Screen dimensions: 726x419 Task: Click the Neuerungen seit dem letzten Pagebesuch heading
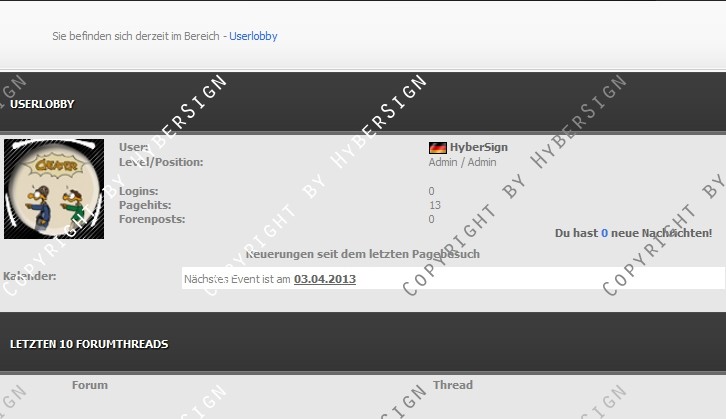pyautogui.click(x=362, y=254)
